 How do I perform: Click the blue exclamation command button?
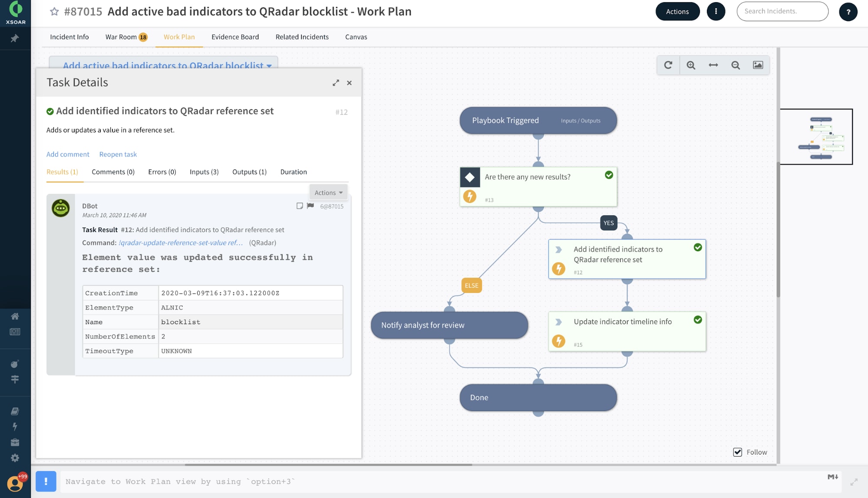coord(46,481)
